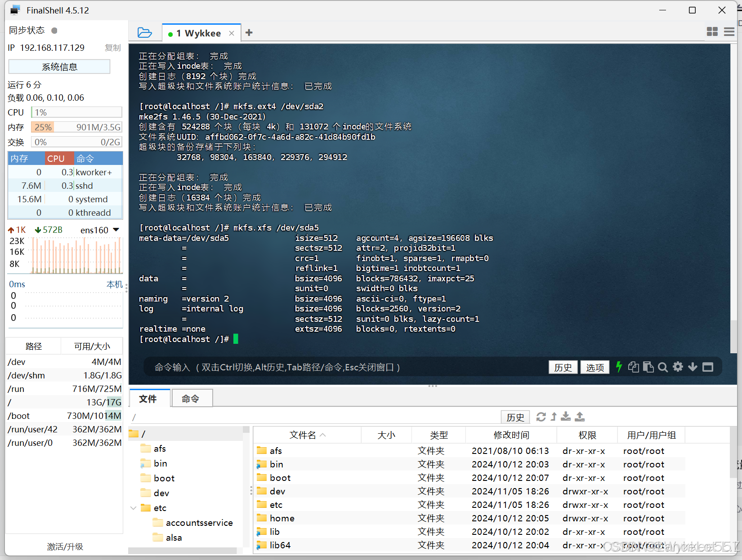
Task: Select the sshd process row
Action: (x=65, y=186)
